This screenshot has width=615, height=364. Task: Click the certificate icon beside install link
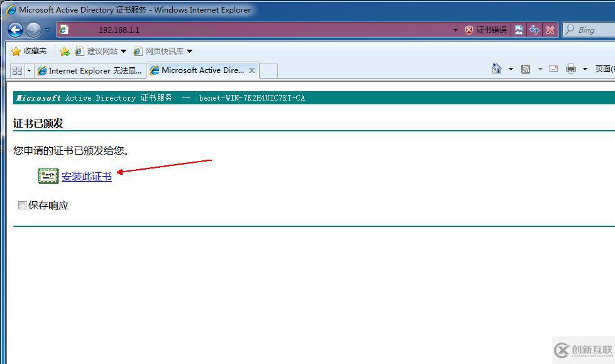[x=48, y=176]
